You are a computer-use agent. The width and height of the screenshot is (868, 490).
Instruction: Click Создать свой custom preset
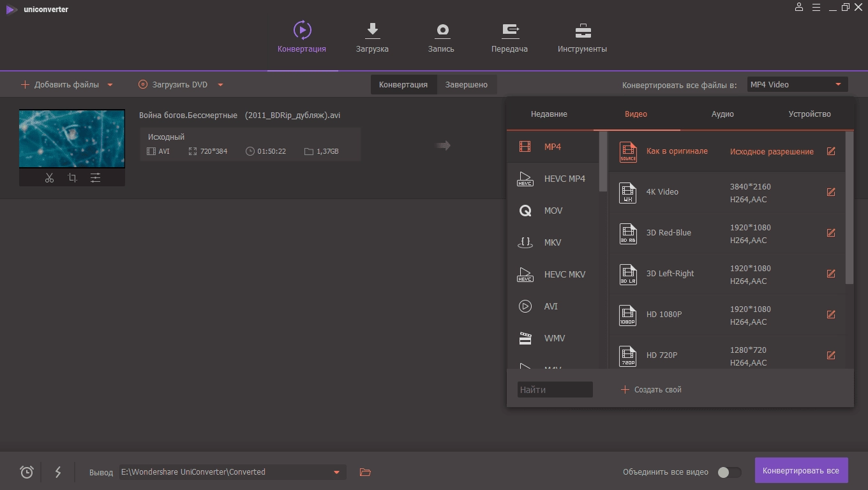tap(651, 390)
